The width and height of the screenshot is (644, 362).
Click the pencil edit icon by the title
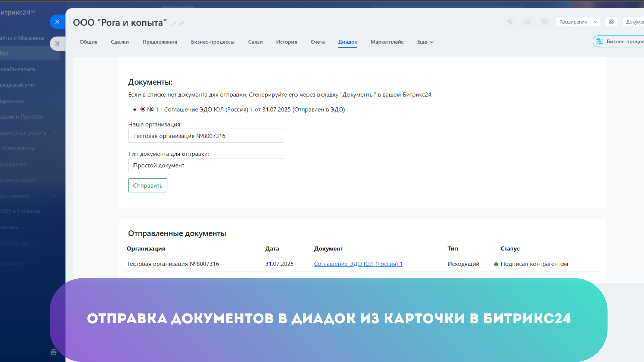pos(174,24)
